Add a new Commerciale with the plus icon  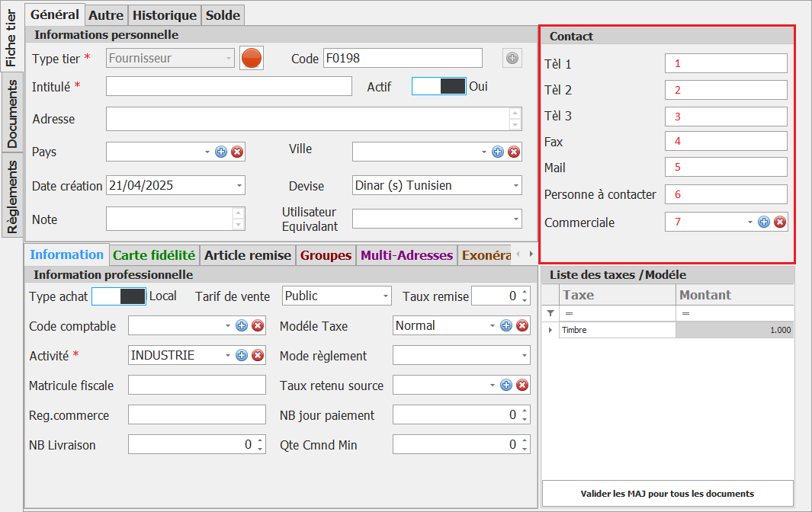coord(764,222)
